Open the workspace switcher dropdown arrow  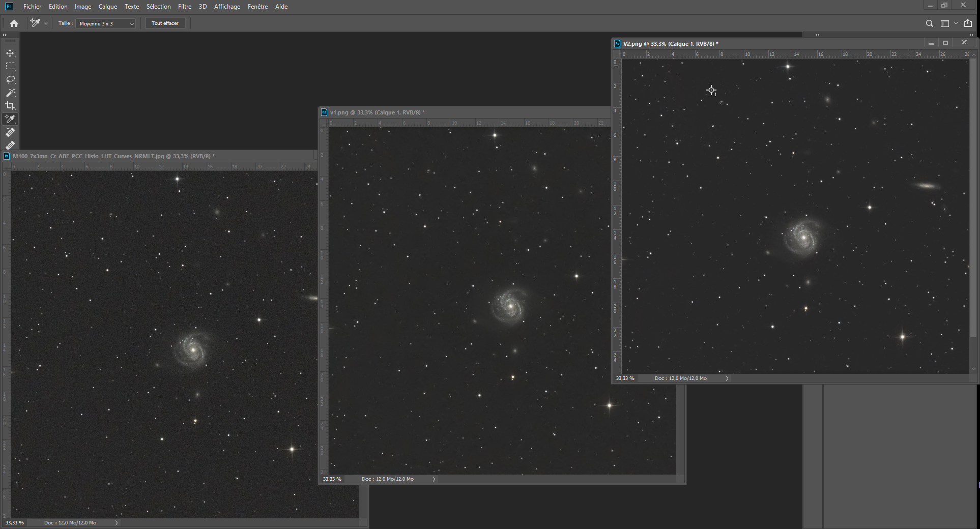click(956, 23)
